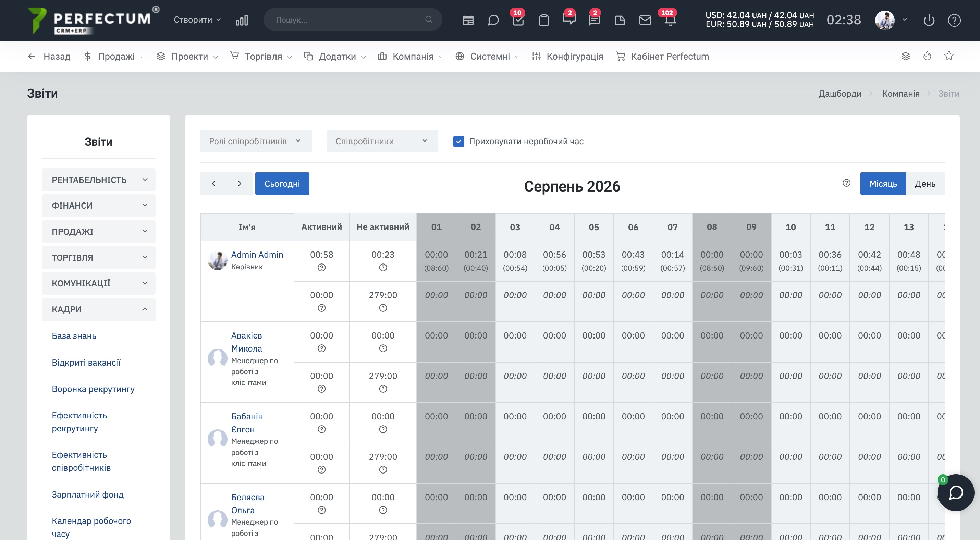Open tasks icon with badge 10
The width and height of the screenshot is (980, 540).
click(518, 20)
